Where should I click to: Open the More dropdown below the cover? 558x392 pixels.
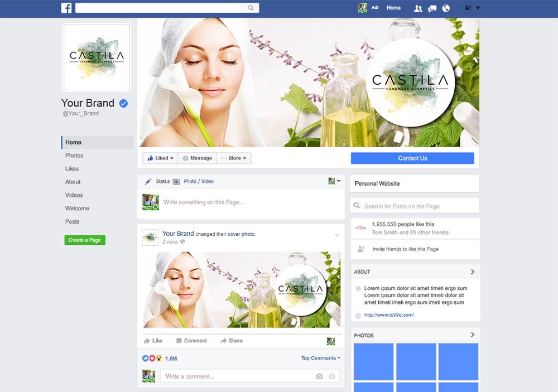pyautogui.click(x=234, y=158)
